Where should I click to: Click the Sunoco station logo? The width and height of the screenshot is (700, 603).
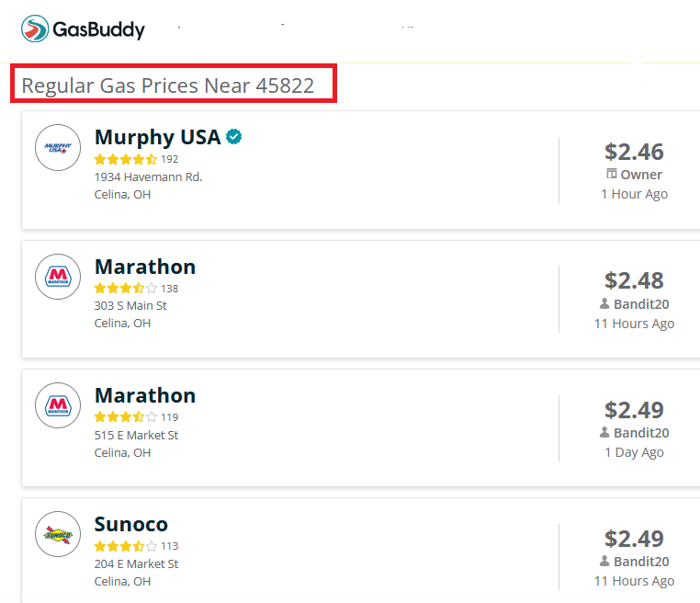(59, 534)
